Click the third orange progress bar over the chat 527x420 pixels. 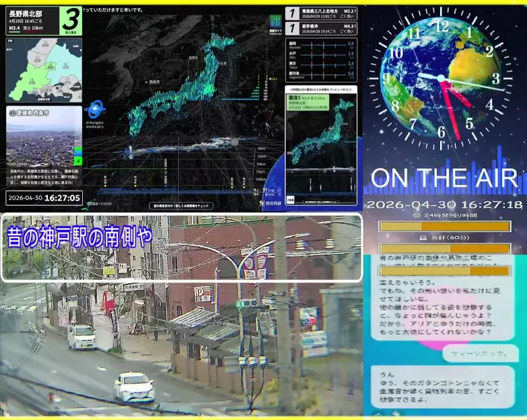point(445,271)
